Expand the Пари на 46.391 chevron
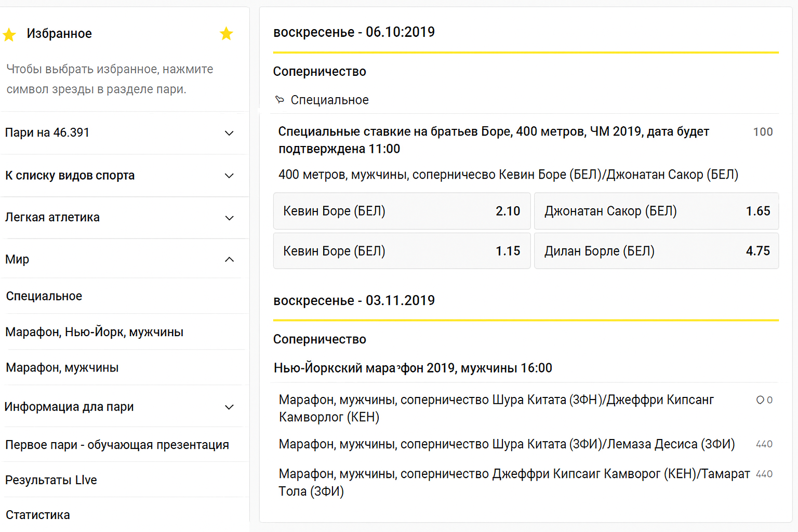Viewport: 798px width, 532px height. point(229,133)
